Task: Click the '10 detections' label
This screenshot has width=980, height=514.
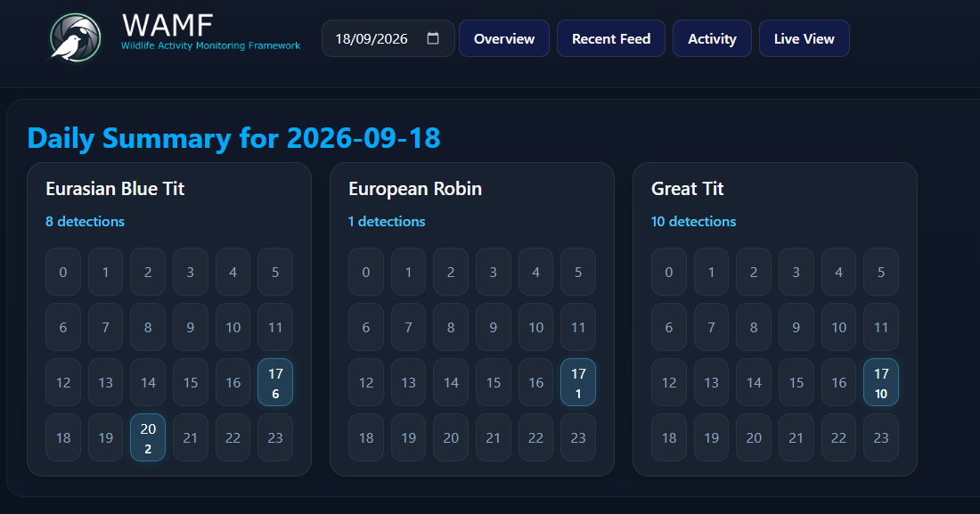Action: point(694,221)
